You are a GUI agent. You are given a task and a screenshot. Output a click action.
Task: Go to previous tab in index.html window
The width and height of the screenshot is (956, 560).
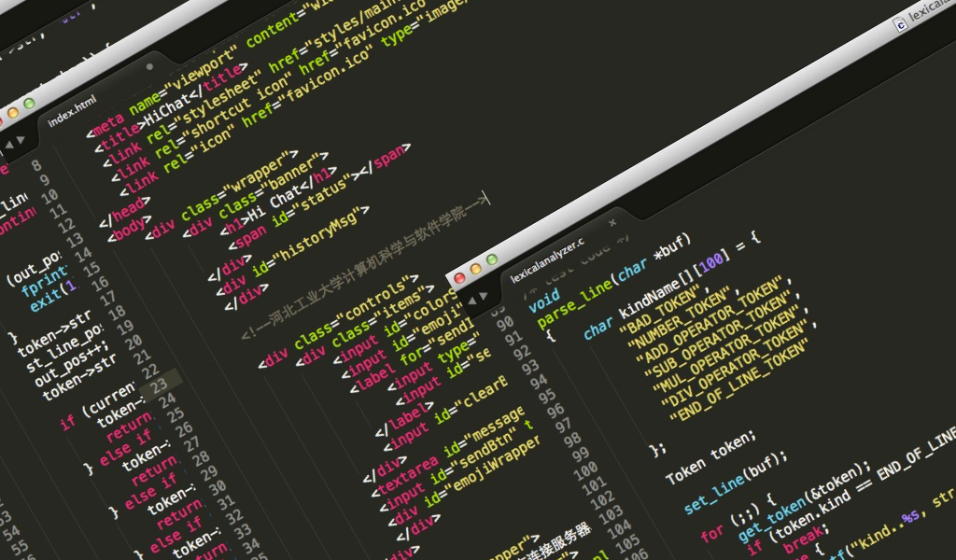8,145
